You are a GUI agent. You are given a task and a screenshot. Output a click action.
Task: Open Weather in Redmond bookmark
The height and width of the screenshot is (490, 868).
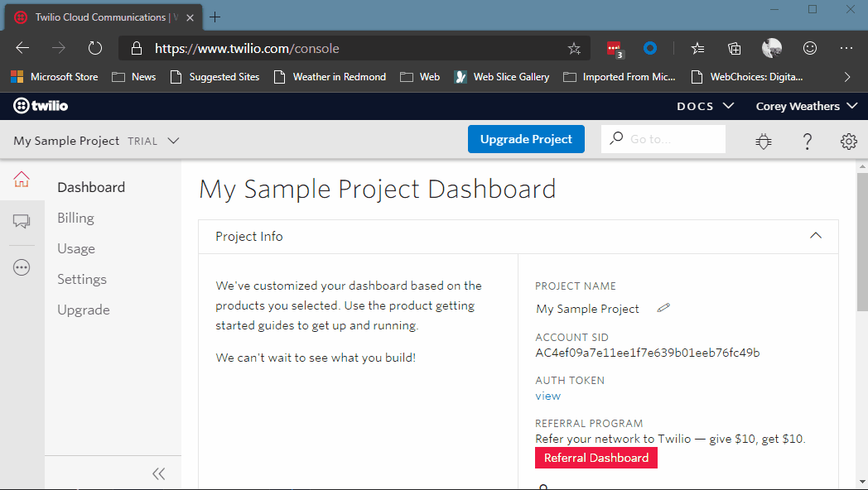(330, 77)
